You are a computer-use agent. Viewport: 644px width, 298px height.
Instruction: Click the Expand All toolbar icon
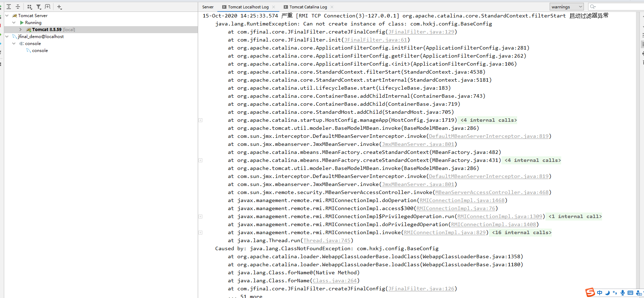tap(9, 7)
